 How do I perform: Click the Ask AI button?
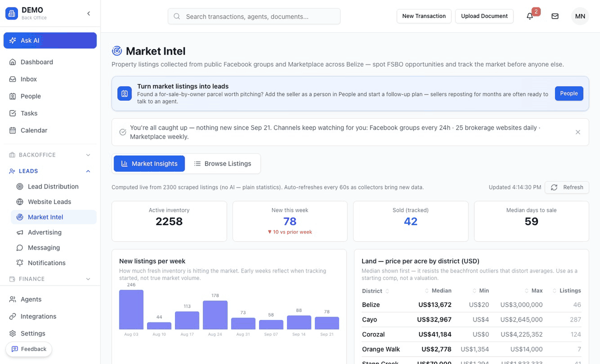pos(50,40)
